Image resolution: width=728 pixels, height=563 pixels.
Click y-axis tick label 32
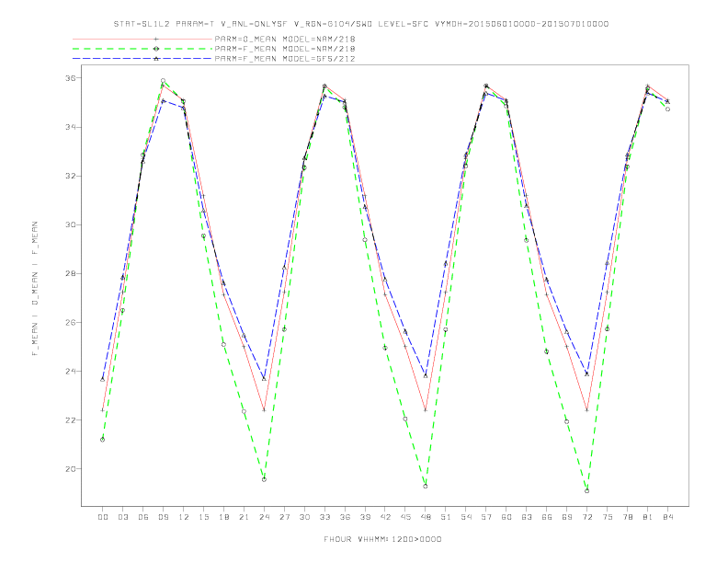click(71, 176)
